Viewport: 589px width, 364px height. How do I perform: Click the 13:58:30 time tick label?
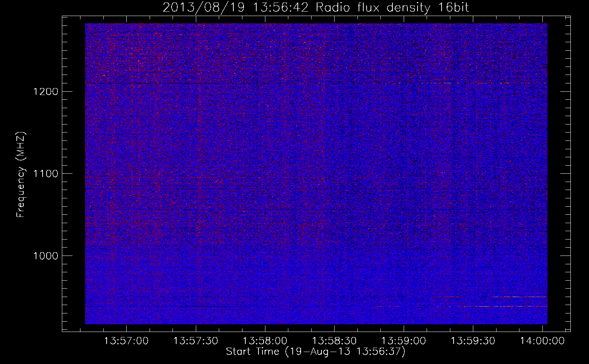click(x=335, y=341)
